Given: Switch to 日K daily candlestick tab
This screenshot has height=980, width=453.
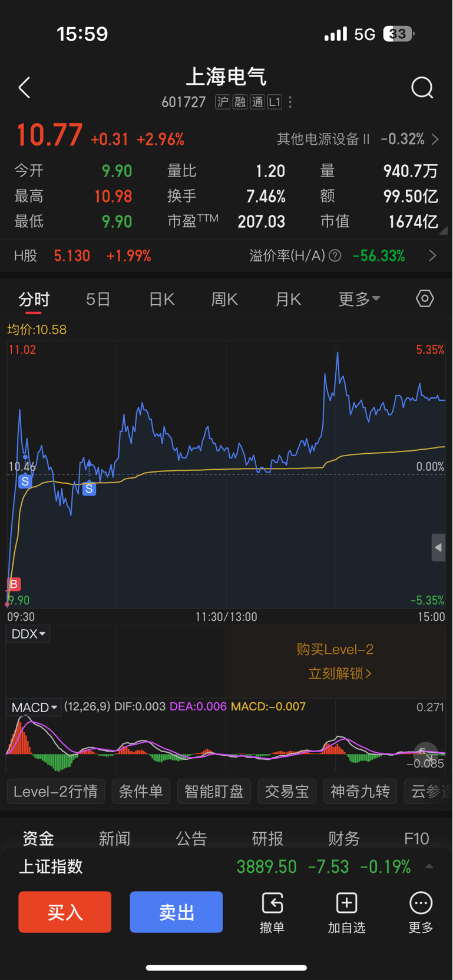Looking at the screenshot, I should [x=161, y=299].
